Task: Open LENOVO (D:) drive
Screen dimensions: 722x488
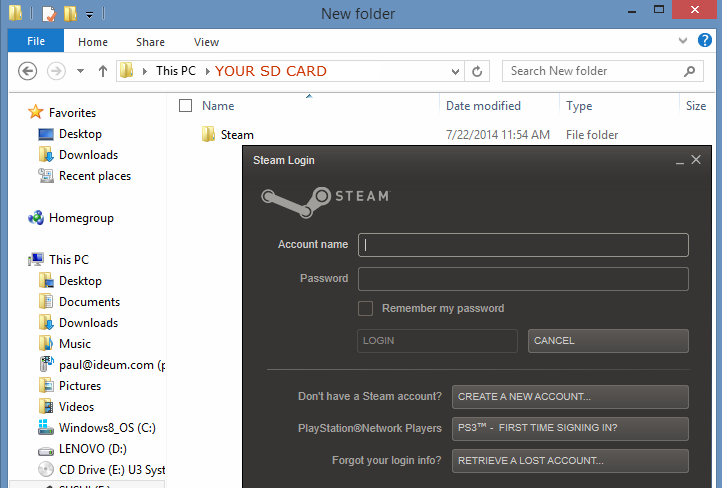Action: point(82,449)
